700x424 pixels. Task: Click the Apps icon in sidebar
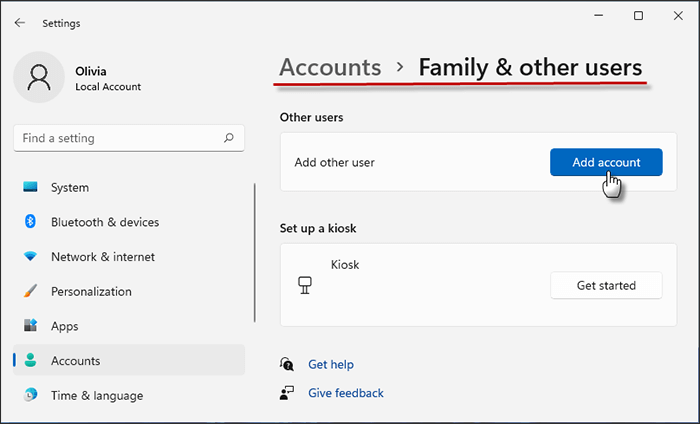click(x=30, y=326)
